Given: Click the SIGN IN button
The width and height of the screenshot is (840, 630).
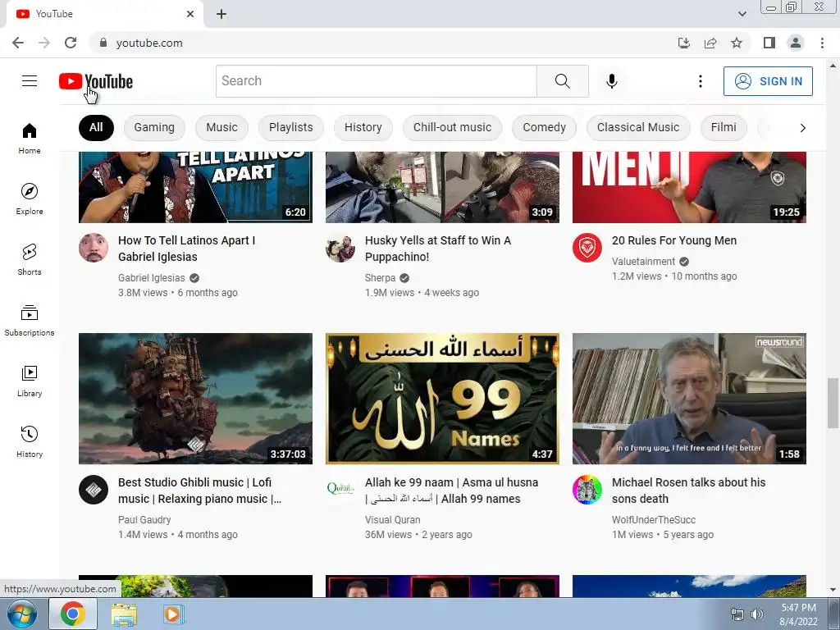Looking at the screenshot, I should pos(768,81).
